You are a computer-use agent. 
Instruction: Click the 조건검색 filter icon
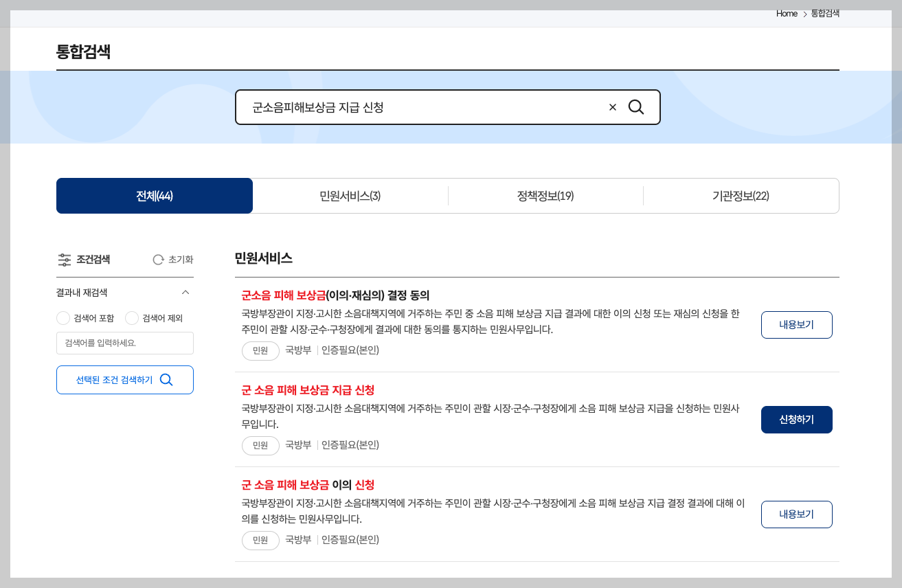tap(64, 260)
